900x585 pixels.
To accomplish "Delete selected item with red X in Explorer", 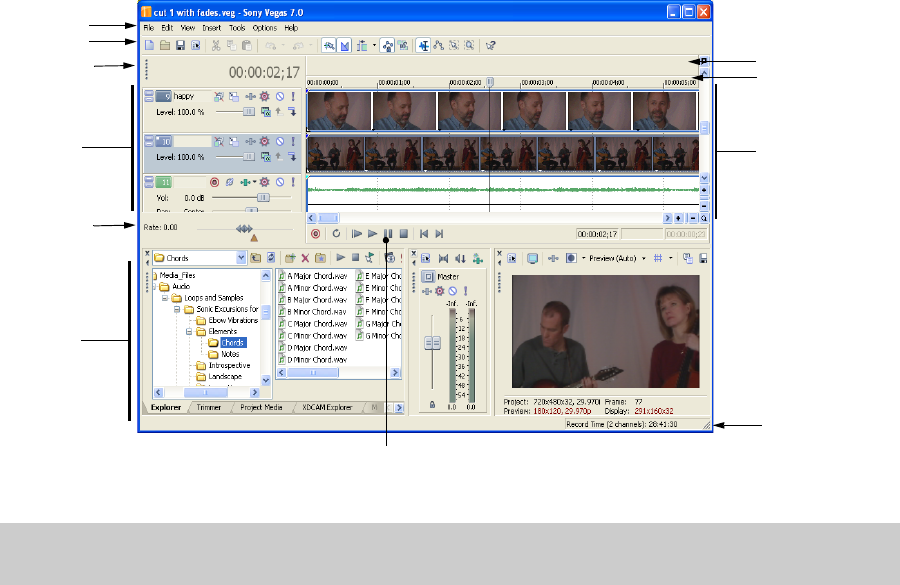I will point(305,258).
